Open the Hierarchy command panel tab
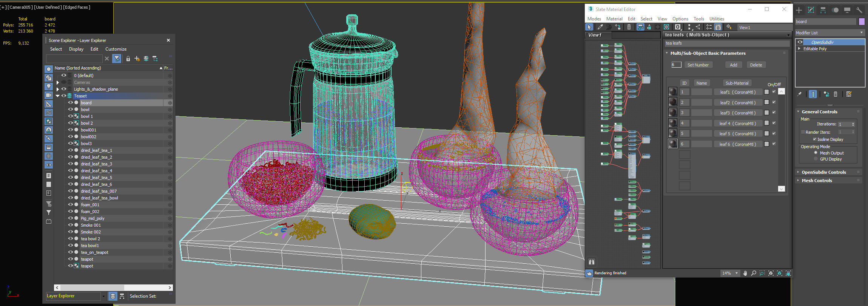 click(x=823, y=10)
